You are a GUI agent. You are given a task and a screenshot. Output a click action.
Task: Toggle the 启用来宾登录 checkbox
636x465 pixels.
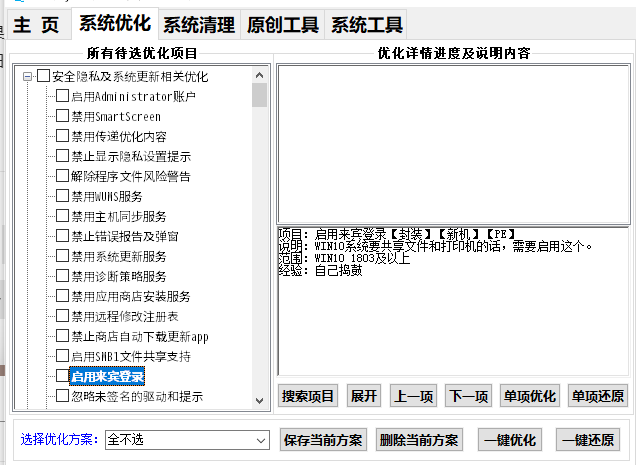62,376
